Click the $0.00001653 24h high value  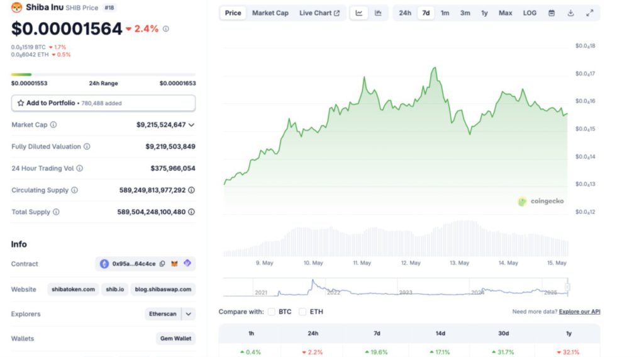click(x=177, y=83)
